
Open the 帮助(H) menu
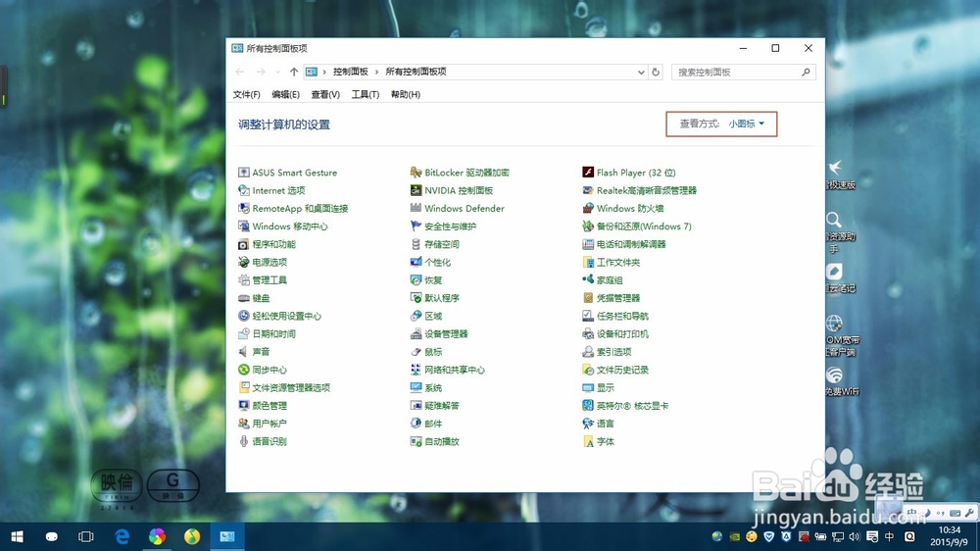(x=406, y=94)
